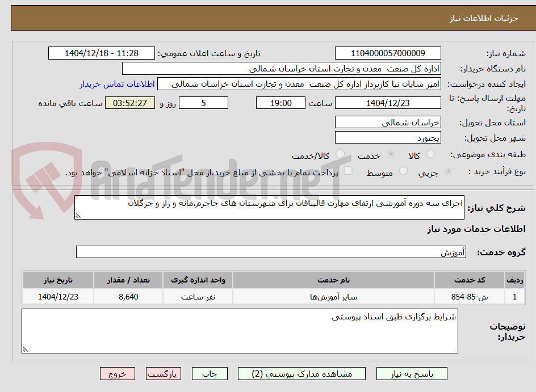Click the جزئیات اطلاعات نیاز header title
This screenshot has height=392, width=536.
484,18
